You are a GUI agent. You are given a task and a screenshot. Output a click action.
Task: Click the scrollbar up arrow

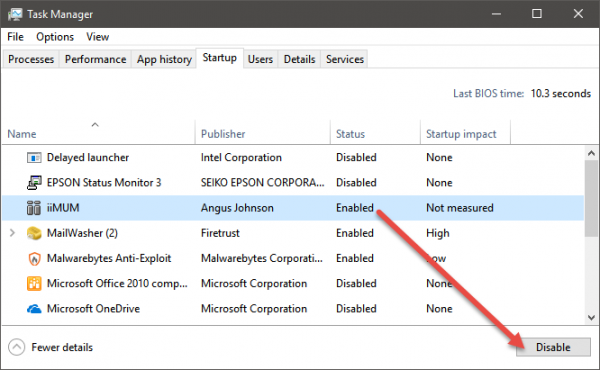591,153
